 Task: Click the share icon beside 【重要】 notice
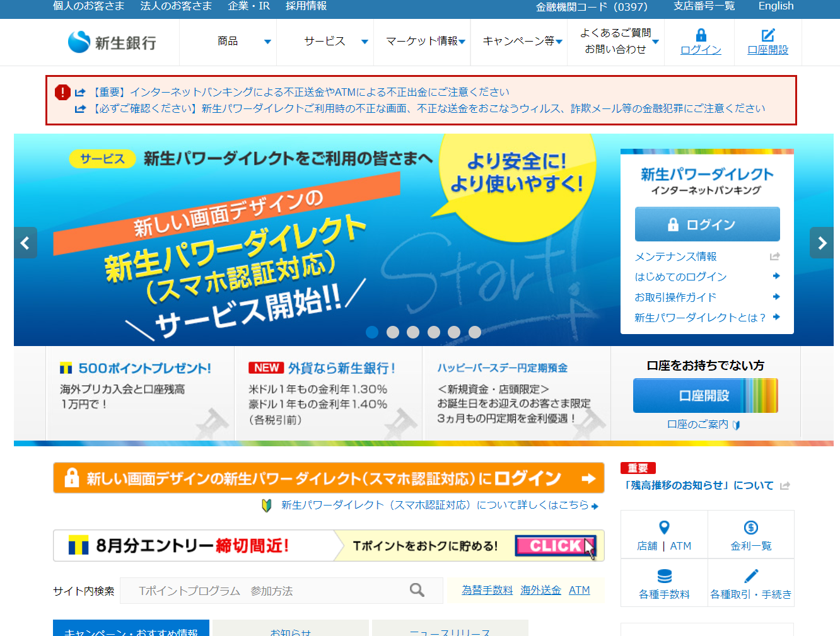(80, 93)
